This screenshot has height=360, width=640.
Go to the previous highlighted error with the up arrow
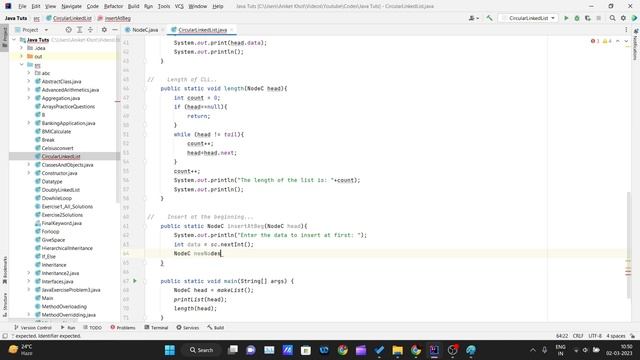(x=618, y=41)
